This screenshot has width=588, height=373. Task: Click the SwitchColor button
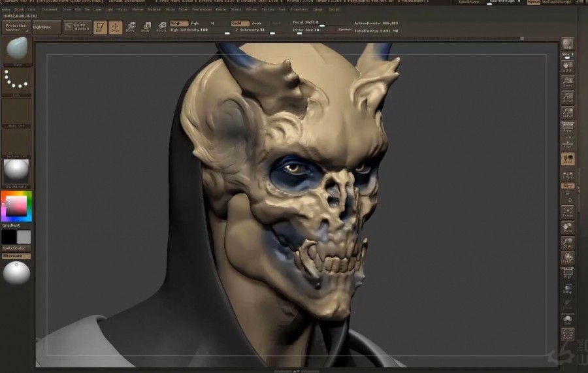(16, 249)
